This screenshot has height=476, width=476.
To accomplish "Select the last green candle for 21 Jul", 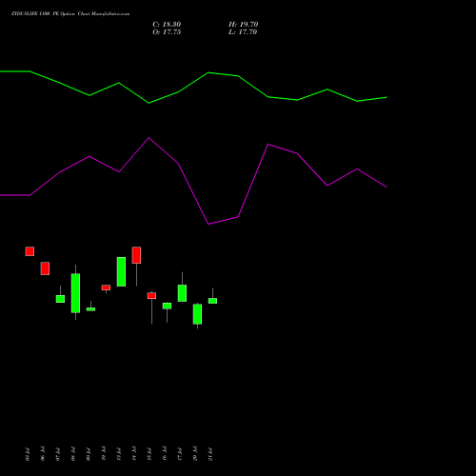I will (x=212, y=301).
